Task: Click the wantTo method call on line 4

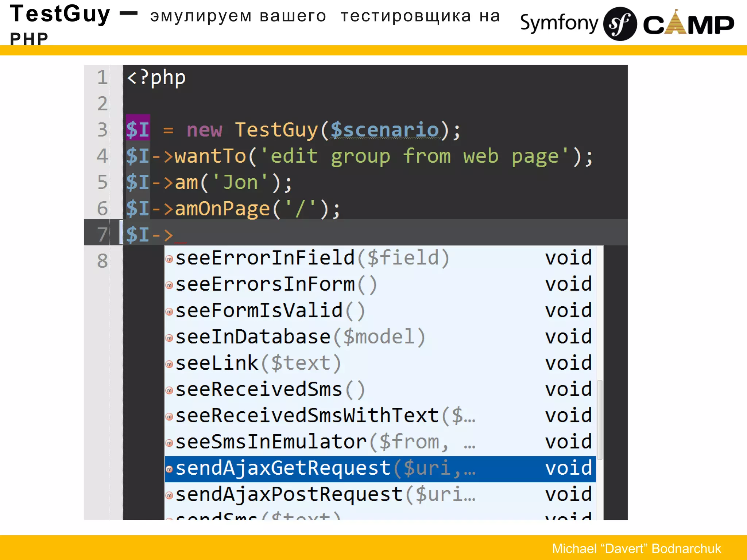Action: (210, 156)
